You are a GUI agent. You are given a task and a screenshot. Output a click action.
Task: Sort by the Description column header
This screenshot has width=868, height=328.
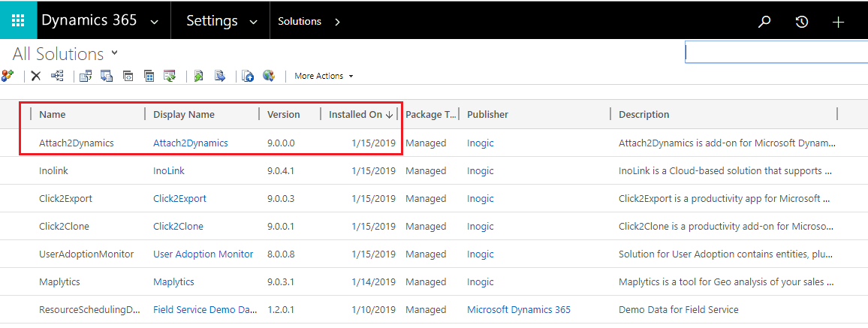tap(643, 115)
